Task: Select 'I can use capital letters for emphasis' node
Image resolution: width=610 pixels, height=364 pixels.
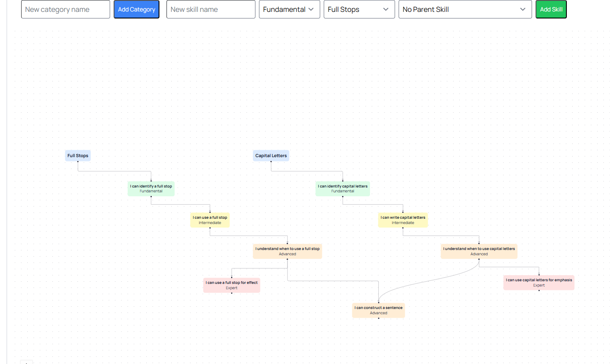Action: (539, 283)
